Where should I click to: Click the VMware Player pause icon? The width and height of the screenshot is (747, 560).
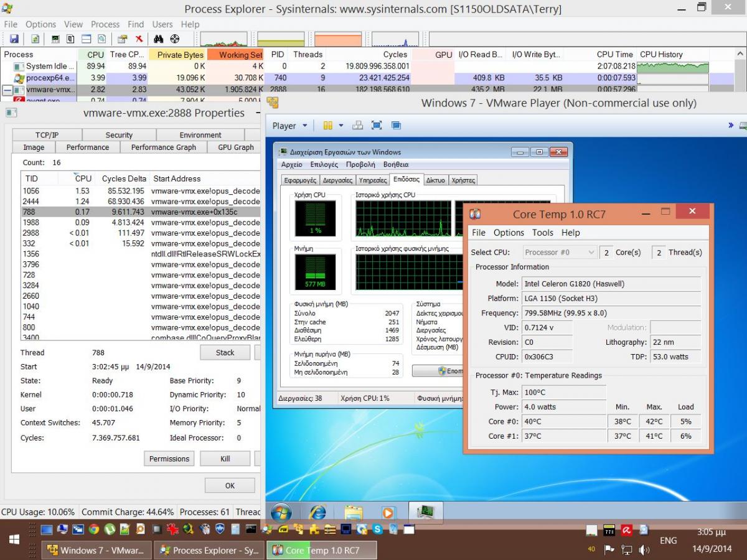point(328,125)
